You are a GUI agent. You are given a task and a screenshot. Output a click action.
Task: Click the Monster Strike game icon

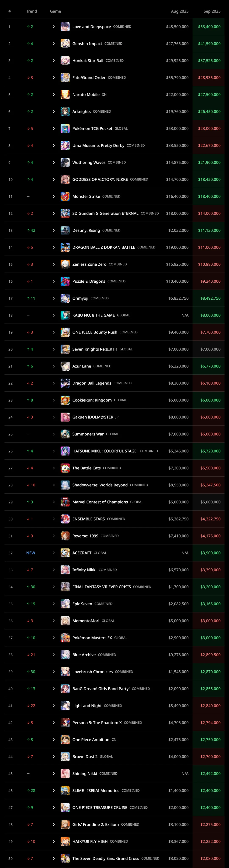coord(65,197)
